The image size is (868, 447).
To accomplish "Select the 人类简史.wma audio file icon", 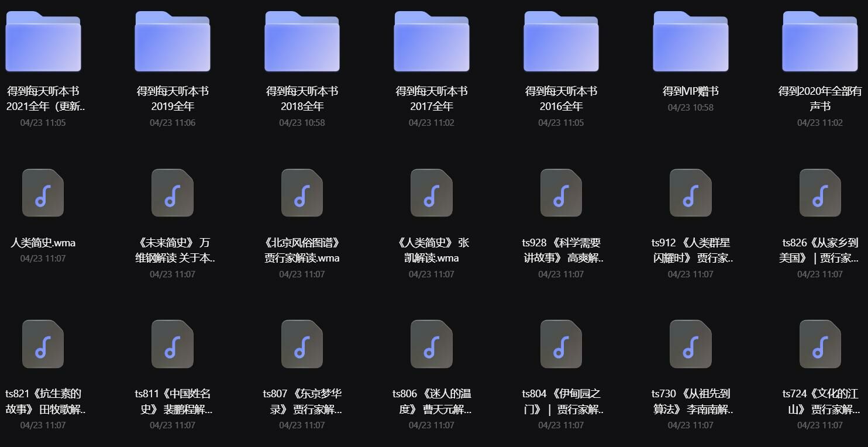I will pyautogui.click(x=43, y=193).
